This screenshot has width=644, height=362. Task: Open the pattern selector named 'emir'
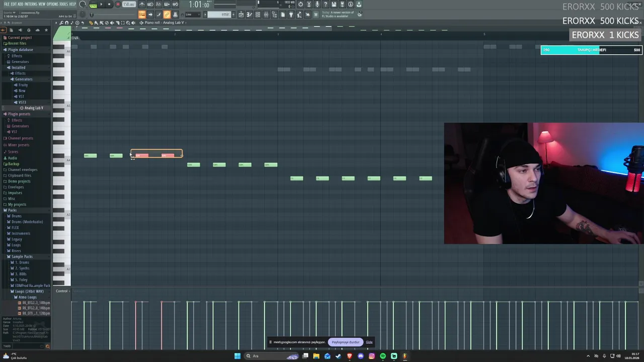[x=219, y=14]
